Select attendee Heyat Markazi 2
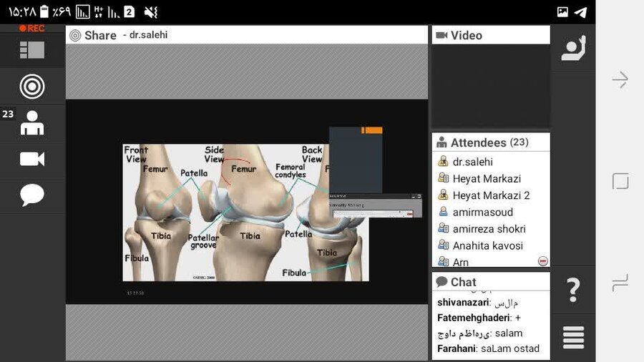 491,195
